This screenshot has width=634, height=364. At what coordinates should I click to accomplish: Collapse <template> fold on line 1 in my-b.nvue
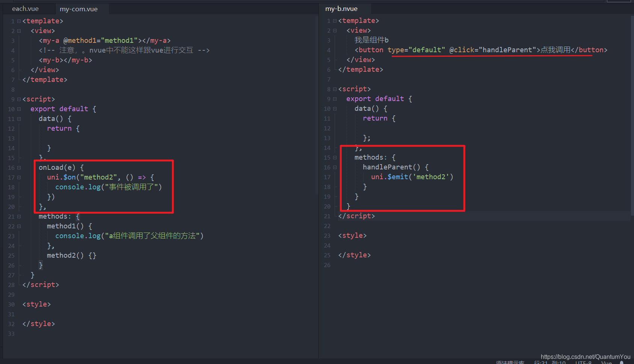click(x=335, y=21)
